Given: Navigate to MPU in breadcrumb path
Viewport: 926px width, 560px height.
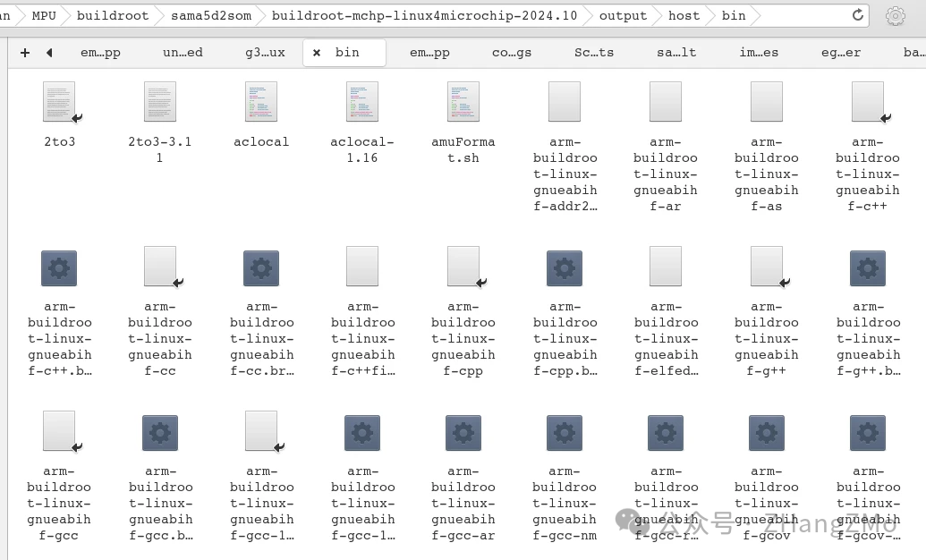Looking at the screenshot, I should pos(44,16).
